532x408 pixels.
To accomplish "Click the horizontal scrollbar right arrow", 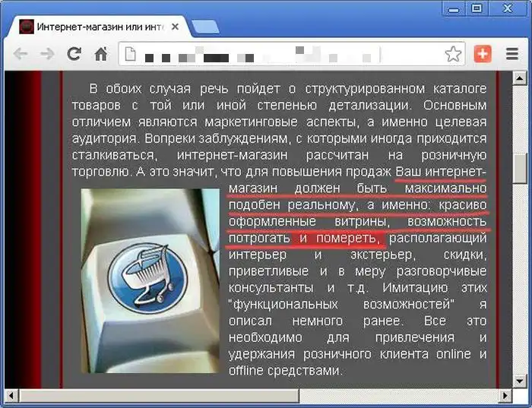I will pos(505,396).
